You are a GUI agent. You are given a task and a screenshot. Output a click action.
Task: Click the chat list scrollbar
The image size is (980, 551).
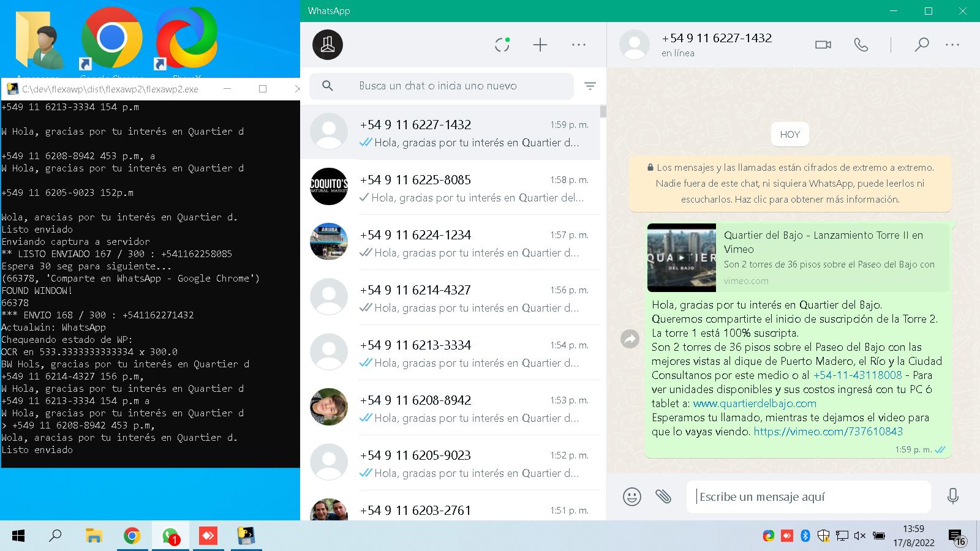coord(603,111)
